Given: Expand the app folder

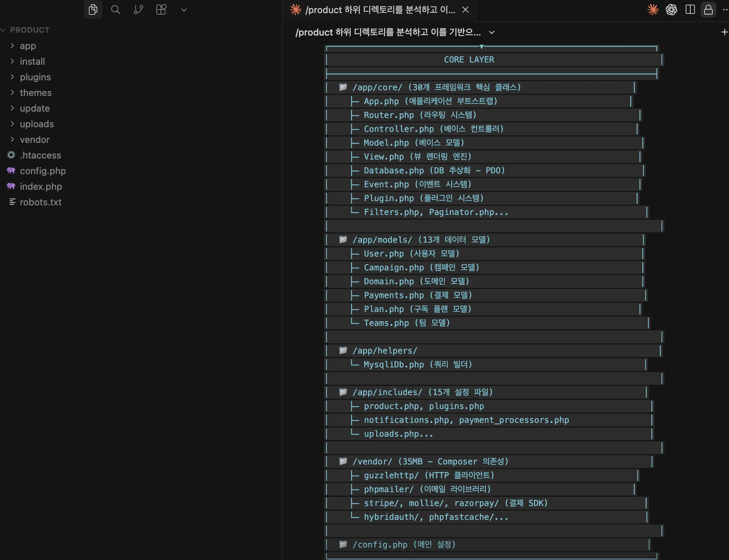Looking at the screenshot, I should pos(28,46).
